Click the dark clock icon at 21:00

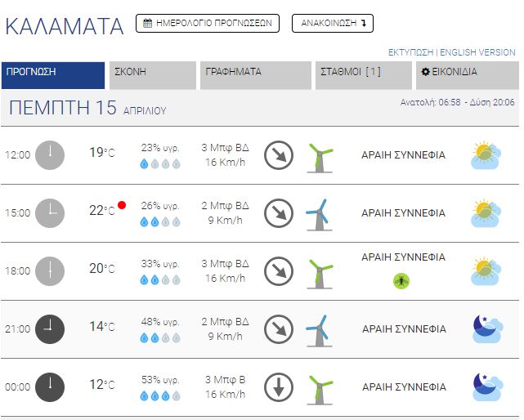(50, 329)
